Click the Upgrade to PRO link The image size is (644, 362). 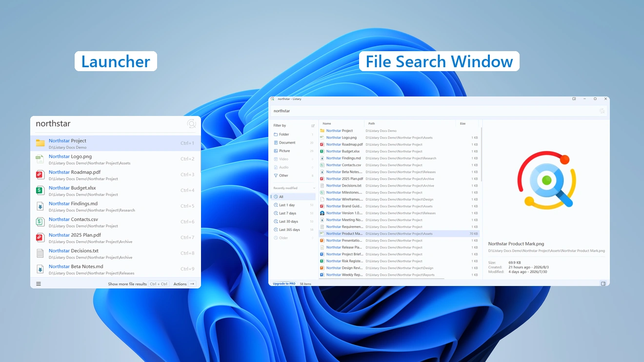coord(284,284)
